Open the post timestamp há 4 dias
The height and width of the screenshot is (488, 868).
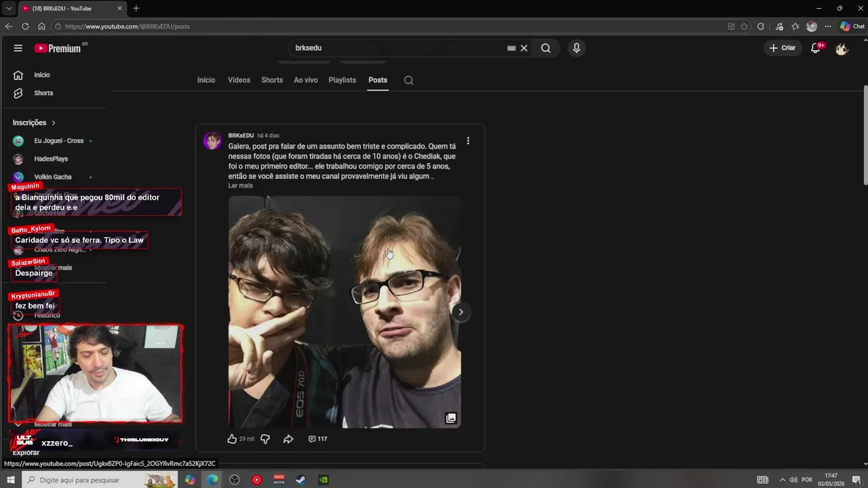point(269,136)
